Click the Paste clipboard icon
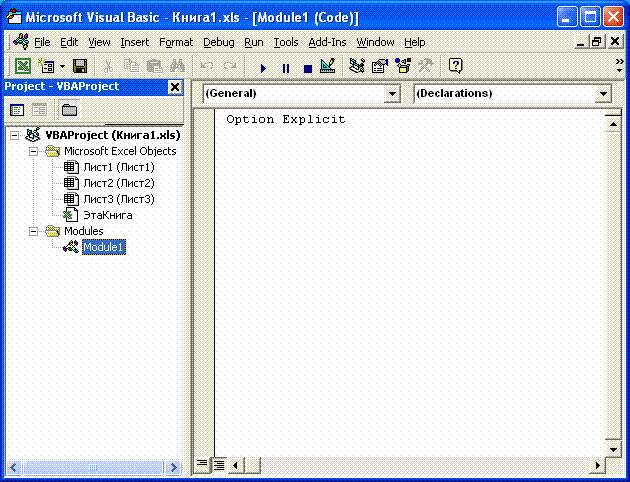 [x=154, y=66]
